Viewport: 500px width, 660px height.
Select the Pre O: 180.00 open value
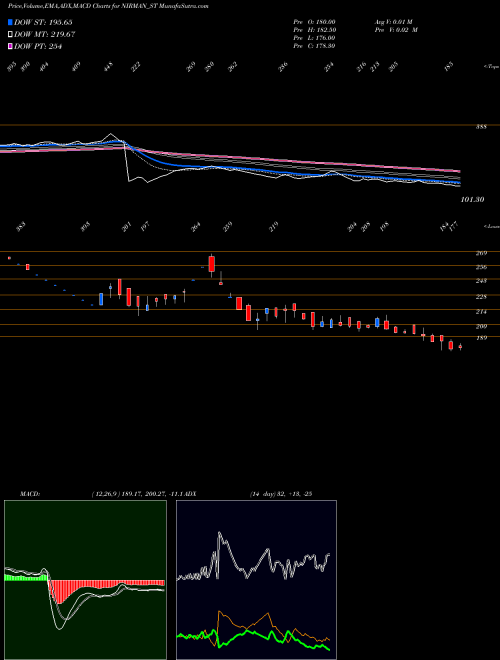click(314, 22)
